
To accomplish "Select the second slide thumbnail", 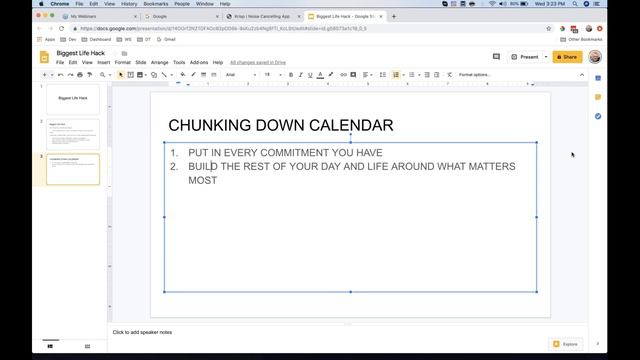I will 73,134.
